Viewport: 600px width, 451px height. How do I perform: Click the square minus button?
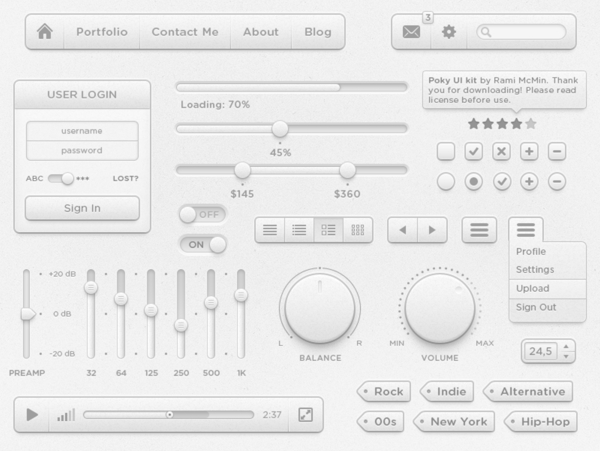click(x=557, y=151)
